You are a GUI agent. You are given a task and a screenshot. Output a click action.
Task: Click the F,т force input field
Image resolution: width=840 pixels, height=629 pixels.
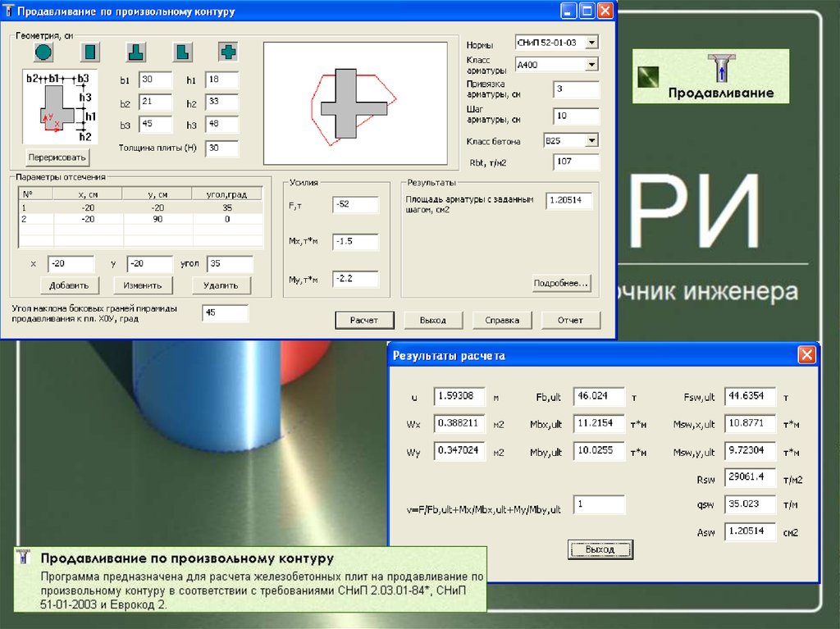pos(355,205)
